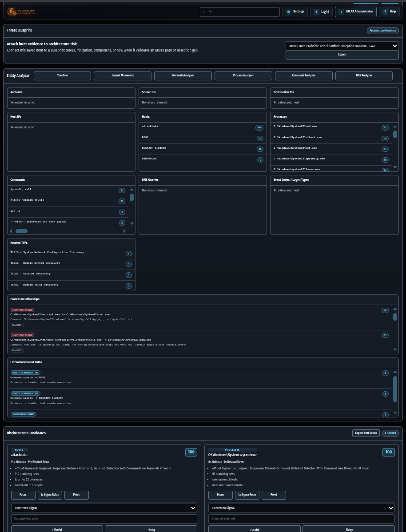Viewport: 406px width, 532px height.
Task: Click Focus button on attackdata card
Action: click(x=23, y=495)
